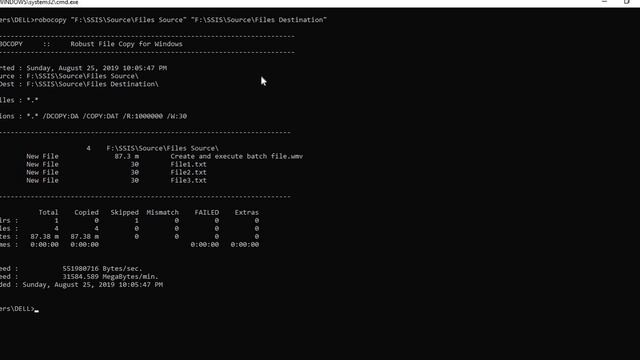Screen dimensions: 640x360
Task: Click the 'FAILED' column header
Action: point(207,212)
